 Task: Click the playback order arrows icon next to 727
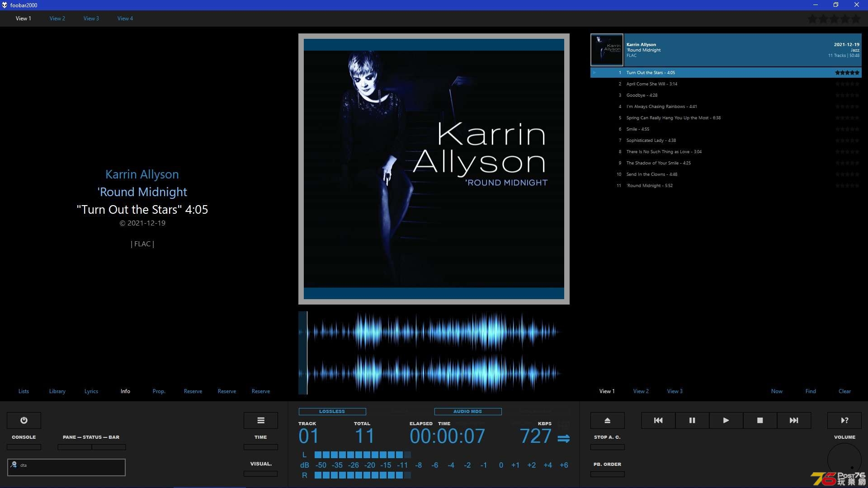pyautogui.click(x=564, y=438)
